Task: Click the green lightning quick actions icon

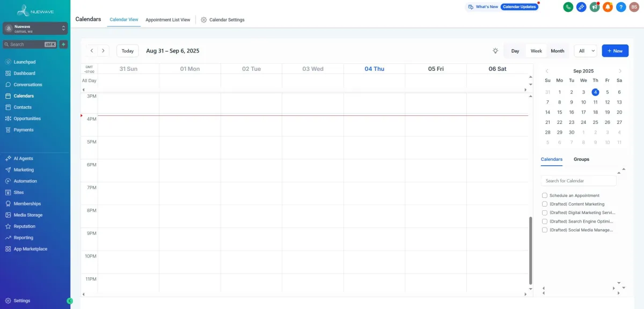Action: pyautogui.click(x=63, y=45)
